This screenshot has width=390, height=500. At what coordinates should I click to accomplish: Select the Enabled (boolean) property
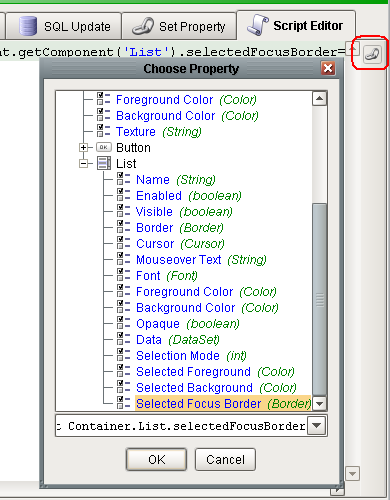pos(189,196)
